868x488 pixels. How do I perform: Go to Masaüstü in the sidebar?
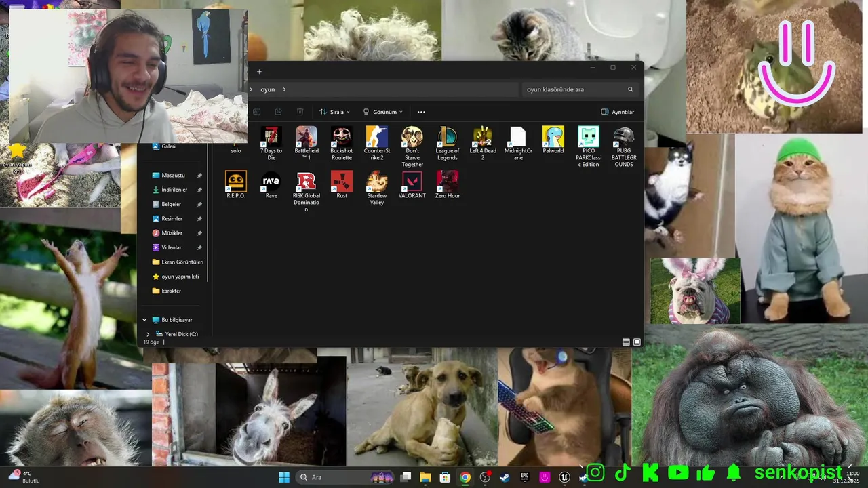(x=169, y=176)
